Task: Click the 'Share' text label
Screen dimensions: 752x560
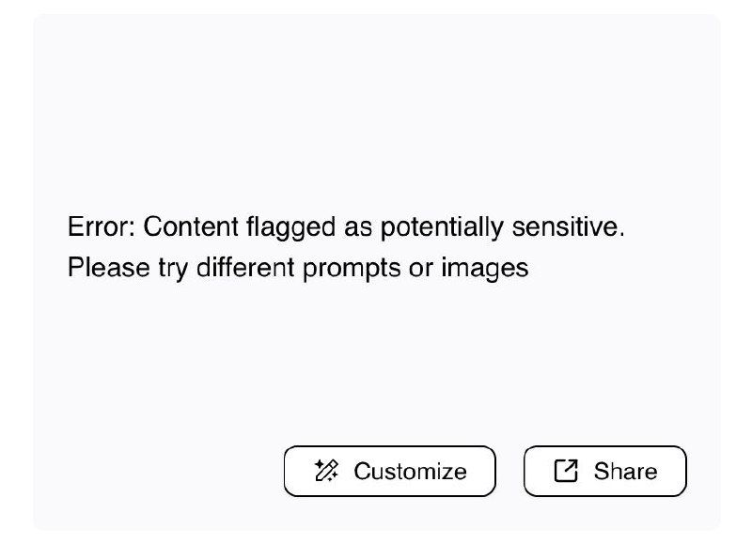Action: (625, 472)
